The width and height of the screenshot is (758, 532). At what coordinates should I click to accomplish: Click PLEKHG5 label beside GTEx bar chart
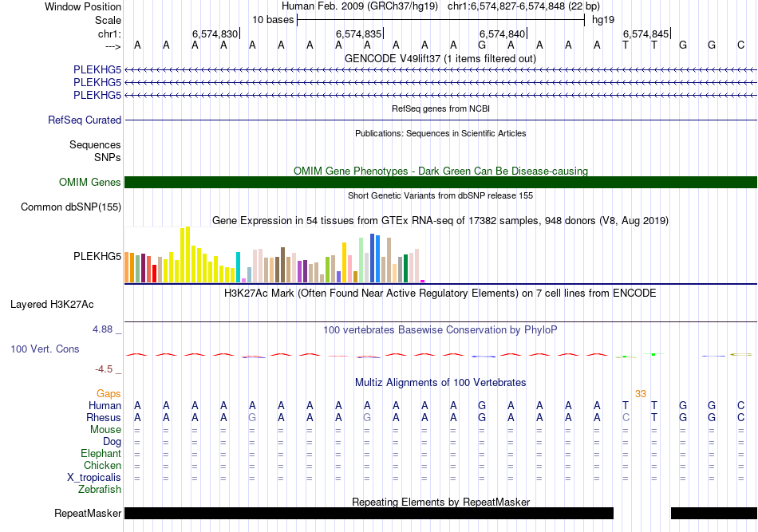[97, 256]
